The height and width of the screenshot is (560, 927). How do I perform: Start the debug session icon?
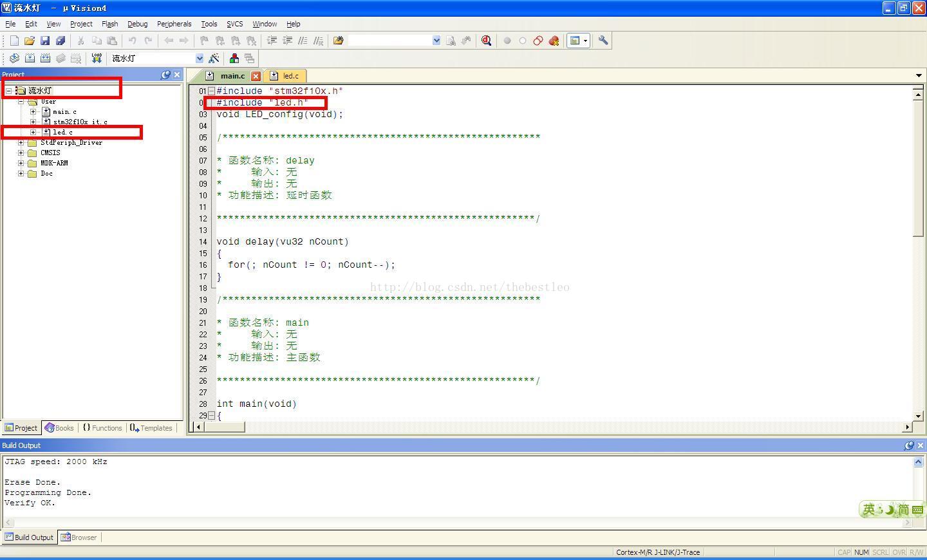pos(487,41)
